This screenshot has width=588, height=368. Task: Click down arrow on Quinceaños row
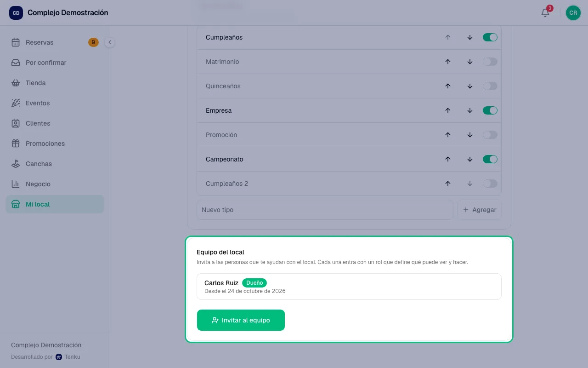470,86
